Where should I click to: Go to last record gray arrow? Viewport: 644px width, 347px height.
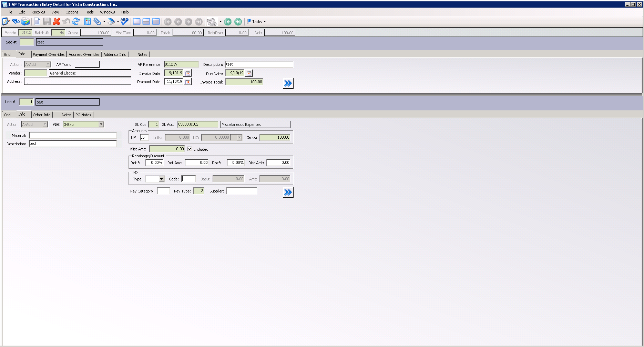199,22
